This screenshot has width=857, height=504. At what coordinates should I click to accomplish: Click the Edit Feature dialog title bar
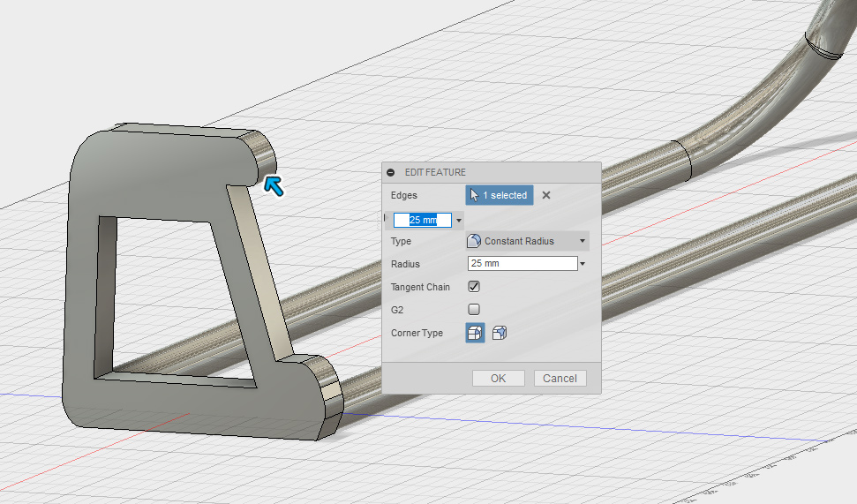(x=494, y=172)
